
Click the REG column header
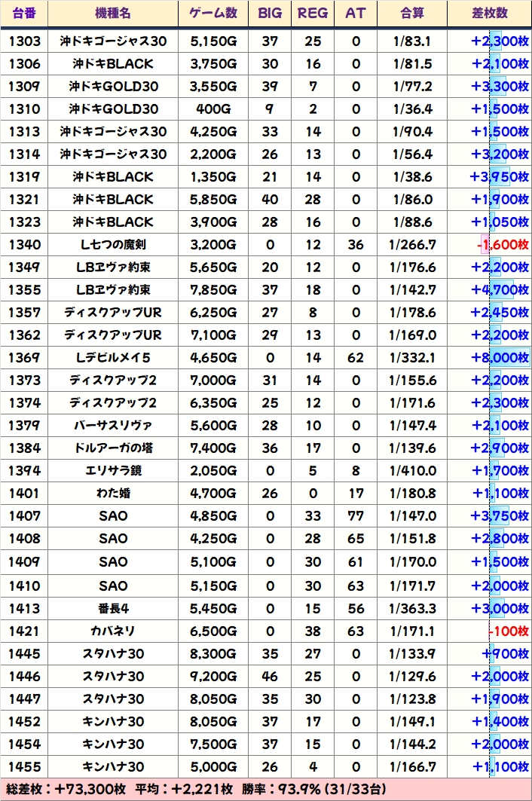click(313, 14)
